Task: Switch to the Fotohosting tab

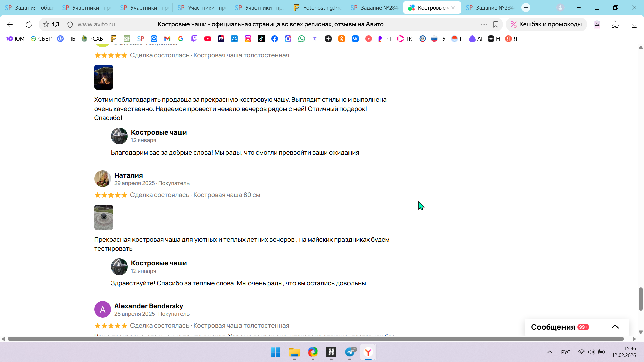Action: 316,8
